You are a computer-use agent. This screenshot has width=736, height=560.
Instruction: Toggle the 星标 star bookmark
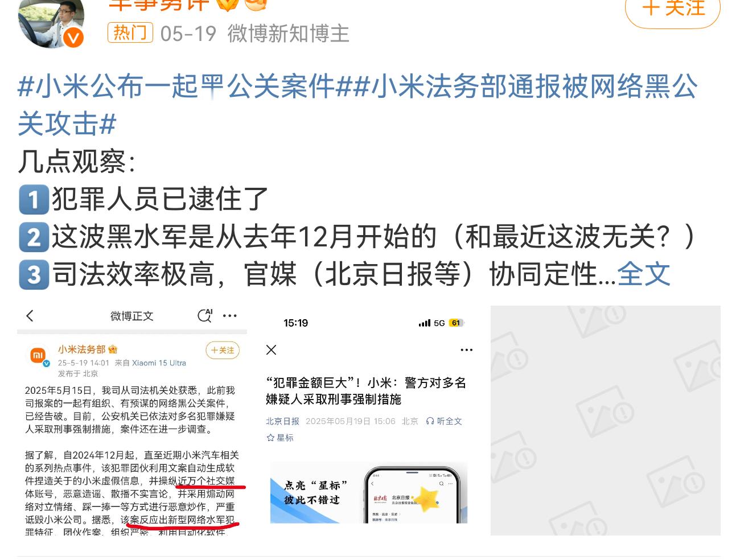[x=280, y=438]
